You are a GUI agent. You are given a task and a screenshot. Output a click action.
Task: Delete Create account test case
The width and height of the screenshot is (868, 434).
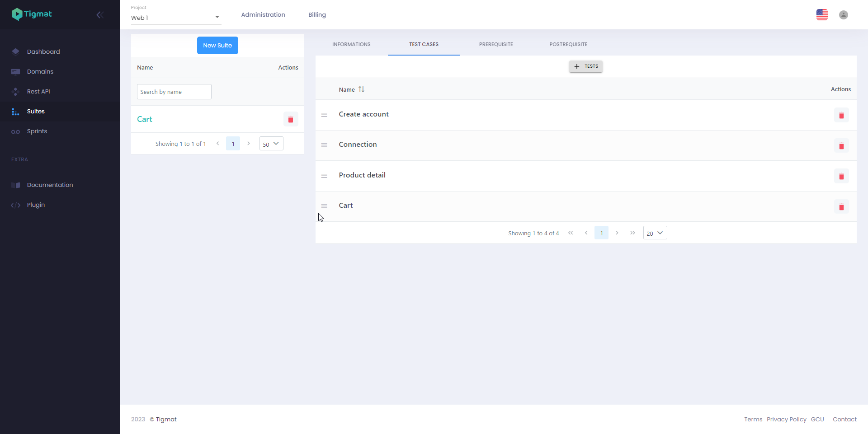coord(841,115)
